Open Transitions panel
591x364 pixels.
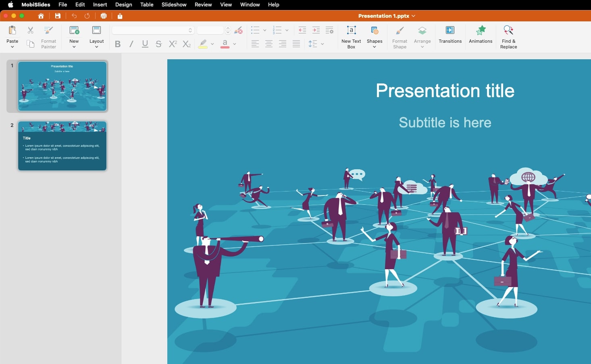(450, 34)
